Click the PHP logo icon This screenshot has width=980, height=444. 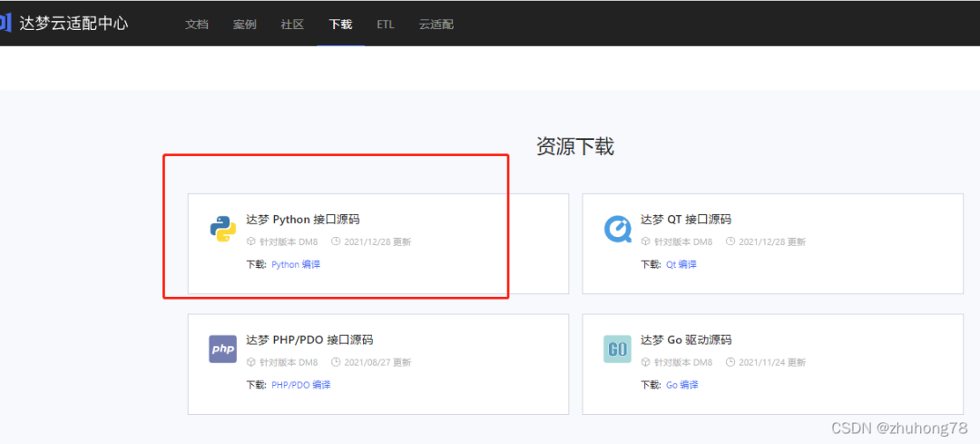click(223, 349)
